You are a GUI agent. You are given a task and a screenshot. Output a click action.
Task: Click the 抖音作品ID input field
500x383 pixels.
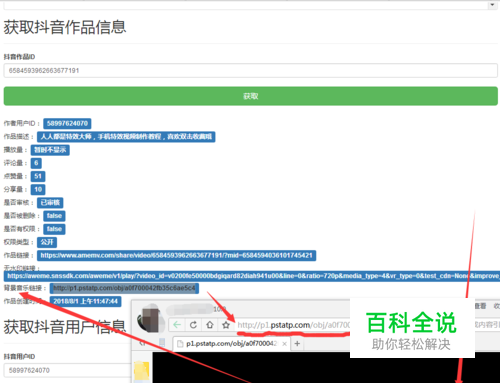(x=250, y=71)
